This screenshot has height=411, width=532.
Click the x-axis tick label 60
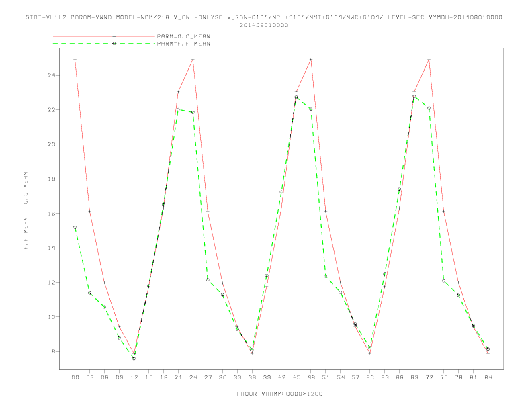click(370, 377)
